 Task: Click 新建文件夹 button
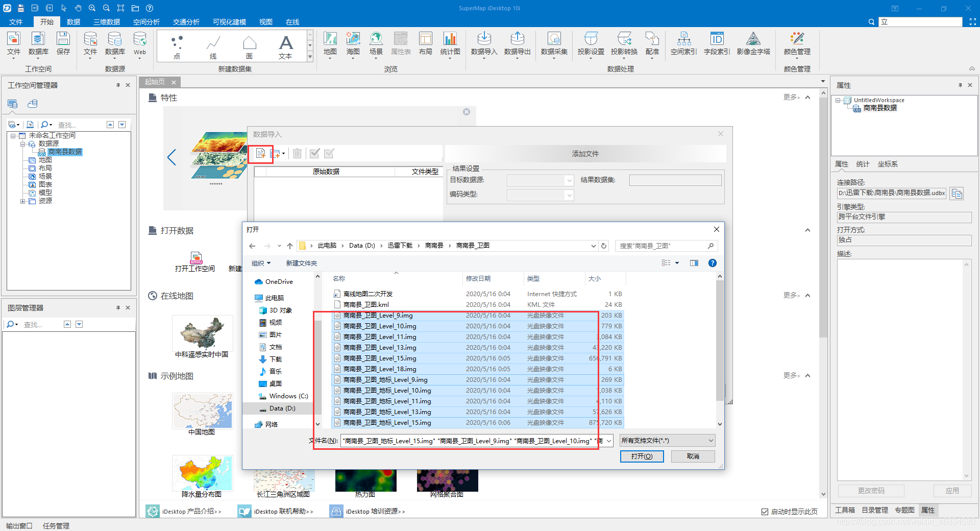coord(301,263)
